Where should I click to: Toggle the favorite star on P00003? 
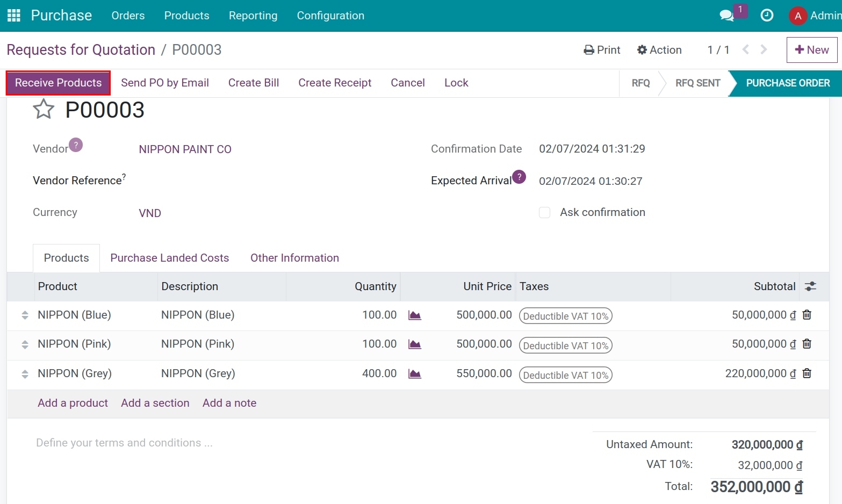pos(43,109)
